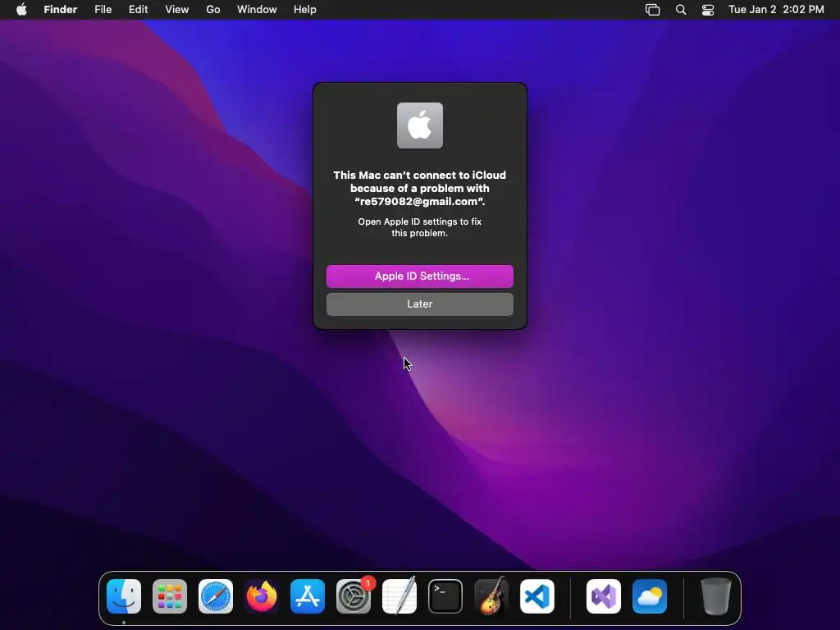Screen dimensions: 840x630
Task: Click Apple ID Settings… button
Action: tap(420, 276)
